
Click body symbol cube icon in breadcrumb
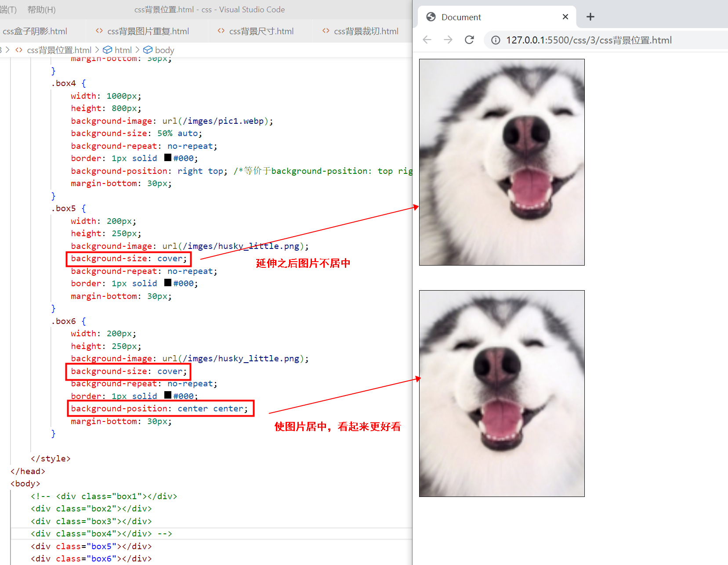pyautogui.click(x=148, y=50)
